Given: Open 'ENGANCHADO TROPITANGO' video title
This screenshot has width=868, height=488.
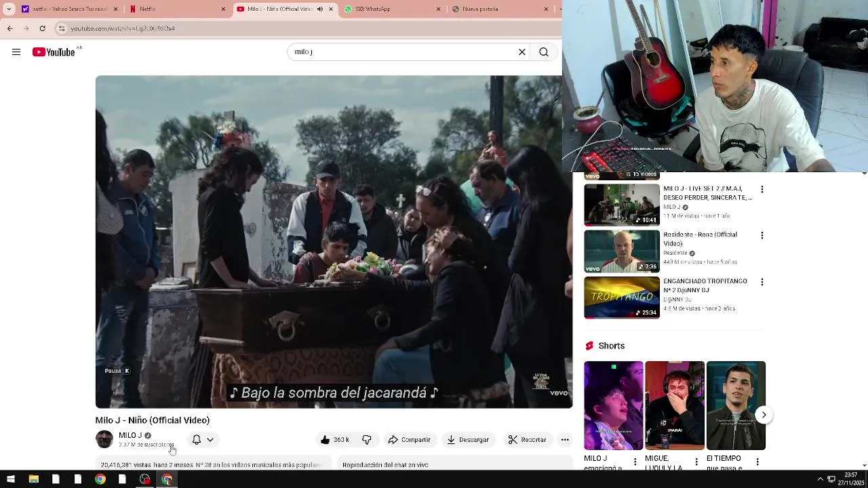Looking at the screenshot, I should (705, 285).
